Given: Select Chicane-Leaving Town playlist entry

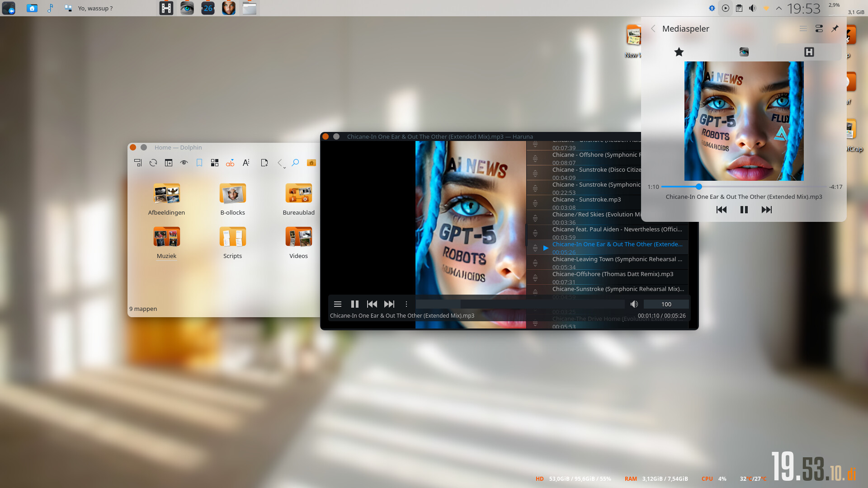Looking at the screenshot, I should pos(617,259).
